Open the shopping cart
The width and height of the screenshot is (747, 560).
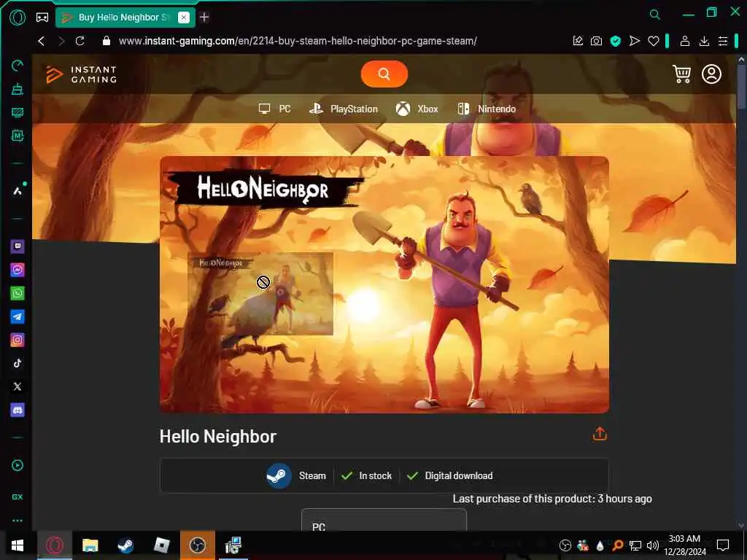pyautogui.click(x=681, y=74)
